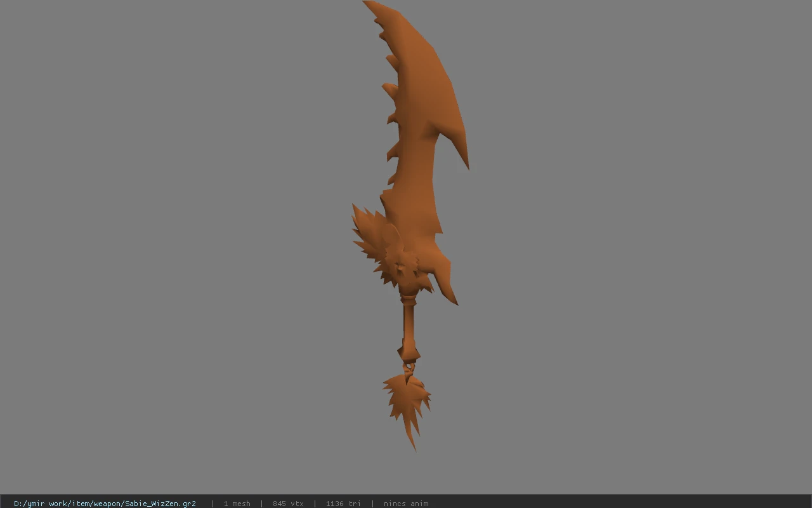Click the '845 vtx' vertex count
The image size is (812, 508).
point(288,504)
